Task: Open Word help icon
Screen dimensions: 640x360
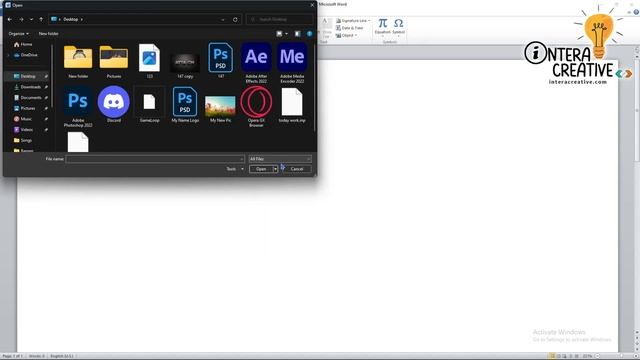Action: click(x=636, y=12)
